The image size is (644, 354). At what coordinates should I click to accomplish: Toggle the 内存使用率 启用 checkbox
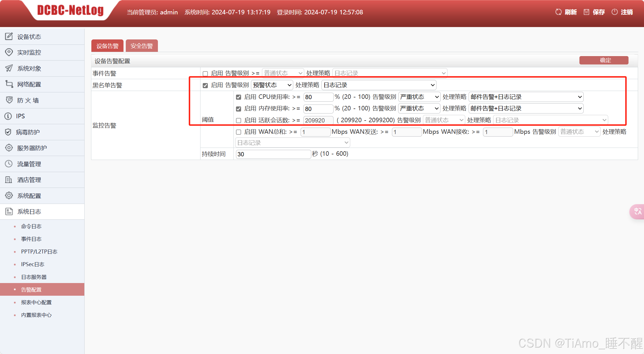(239, 109)
